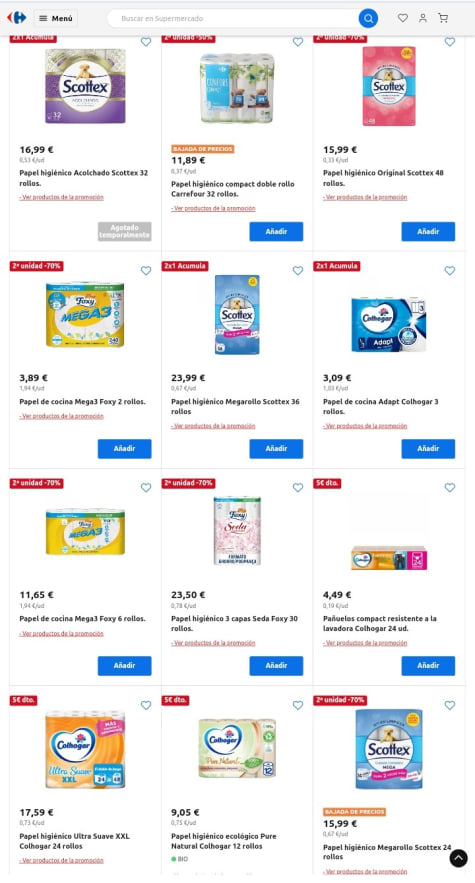The height and width of the screenshot is (883, 475).
Task: Click the scroll-to-top arrow button
Action: pos(458,858)
